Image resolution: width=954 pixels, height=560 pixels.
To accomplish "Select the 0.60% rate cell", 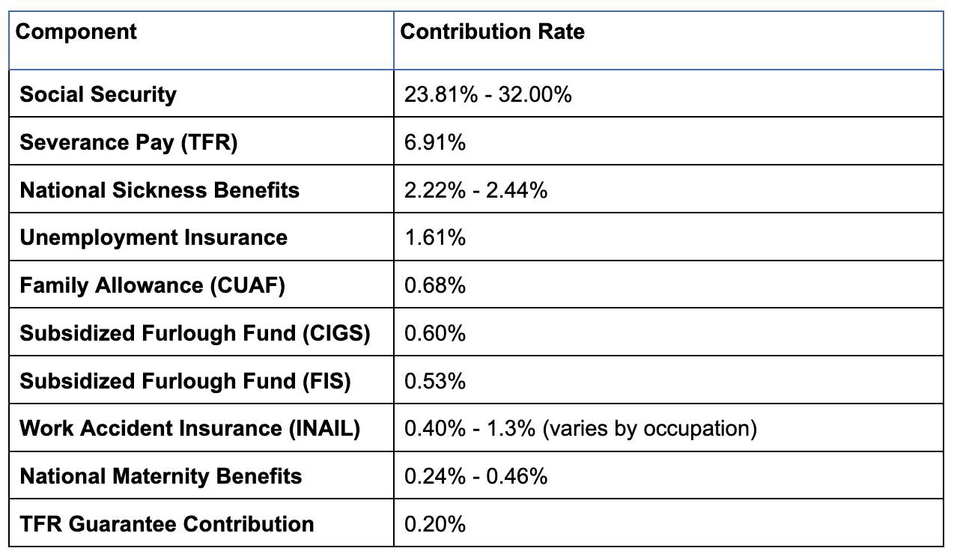I will 435,334.
